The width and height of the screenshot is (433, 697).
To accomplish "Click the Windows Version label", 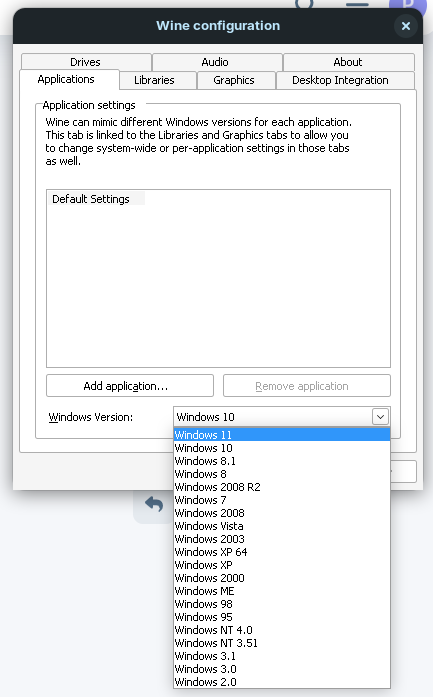I will point(91,417).
